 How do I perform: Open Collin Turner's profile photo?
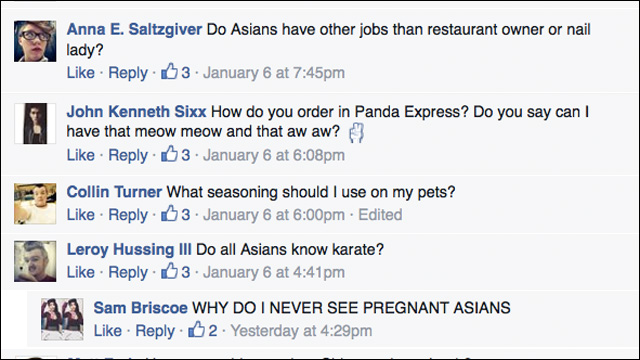pos(35,204)
